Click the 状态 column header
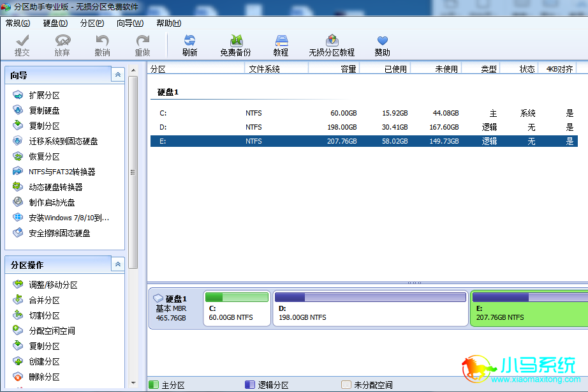The width and height of the screenshot is (588, 392). 519,69
